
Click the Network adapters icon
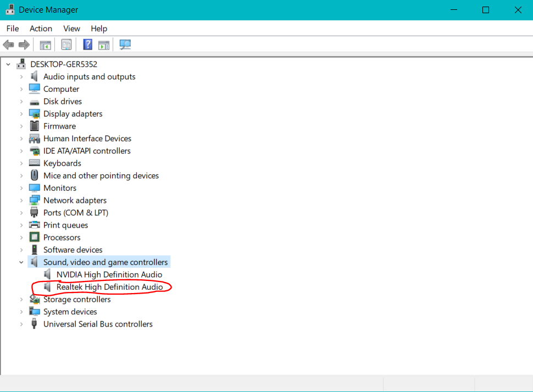pos(34,200)
